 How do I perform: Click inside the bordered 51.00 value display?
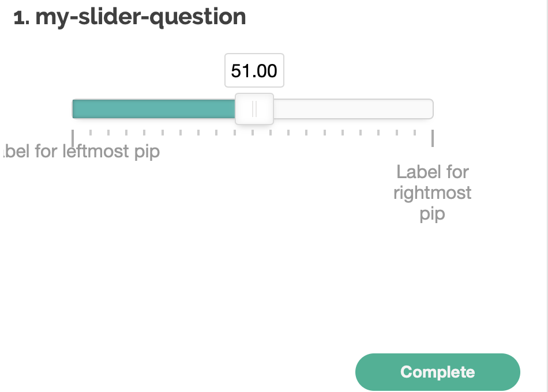[x=254, y=70]
